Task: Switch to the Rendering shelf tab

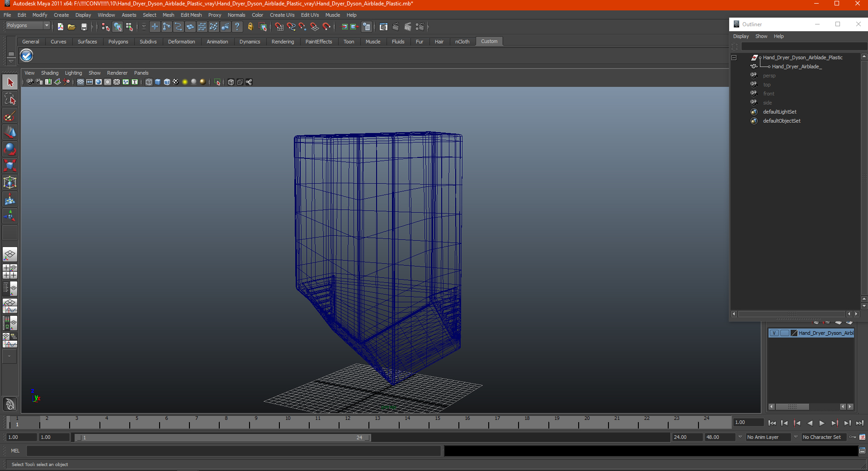Action: [283, 42]
